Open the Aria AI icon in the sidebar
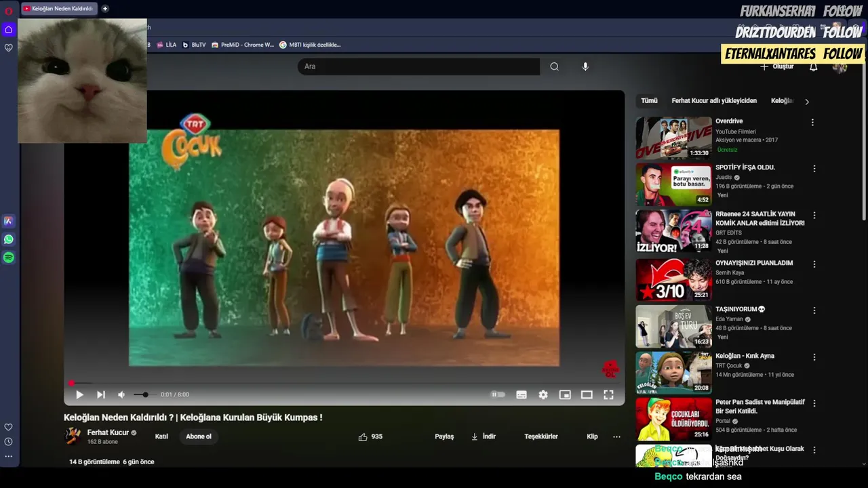Screen dimensions: 868x488 [x=9, y=221]
